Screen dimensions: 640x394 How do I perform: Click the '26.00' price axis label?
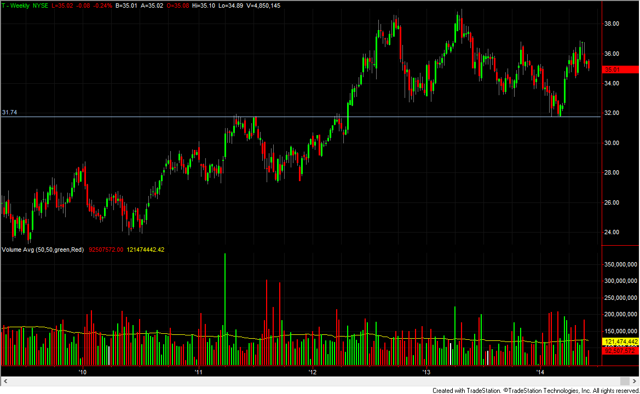611,203
